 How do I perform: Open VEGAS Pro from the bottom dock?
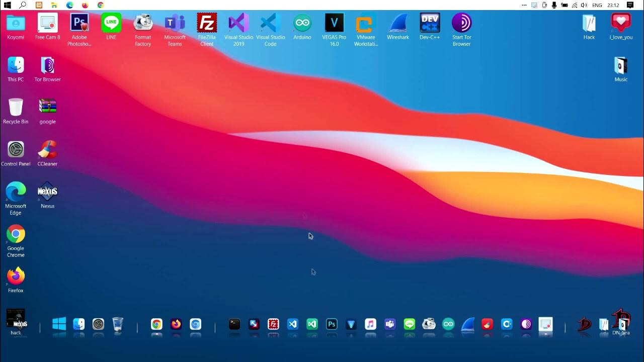[351, 324]
